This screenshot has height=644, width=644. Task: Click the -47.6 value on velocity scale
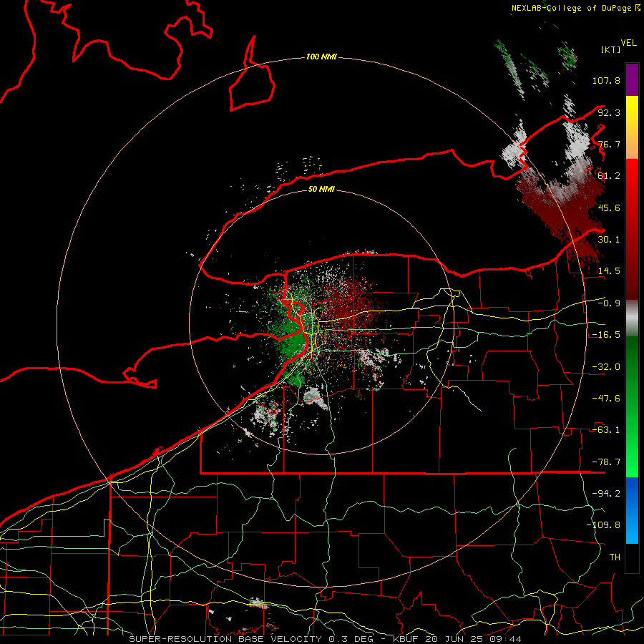click(x=606, y=399)
